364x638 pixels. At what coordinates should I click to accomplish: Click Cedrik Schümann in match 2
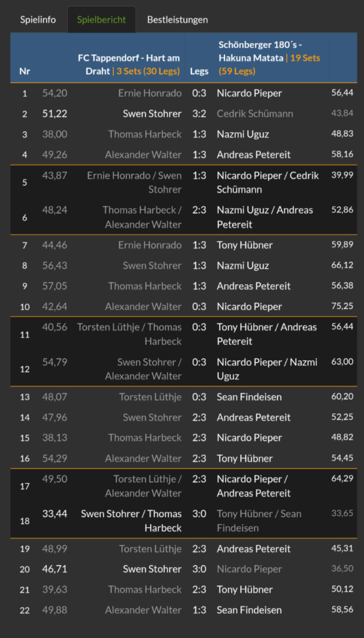pyautogui.click(x=255, y=114)
